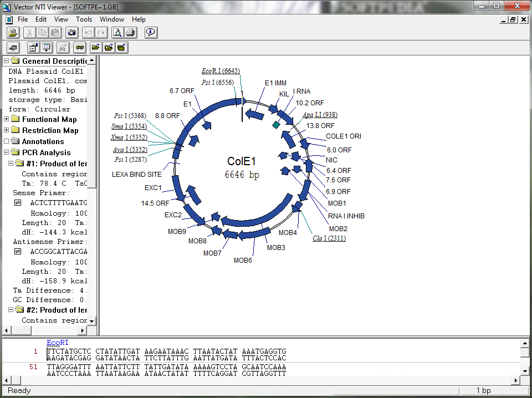
Task: Click the pane switch icon on second toolbar
Action: click(13, 48)
